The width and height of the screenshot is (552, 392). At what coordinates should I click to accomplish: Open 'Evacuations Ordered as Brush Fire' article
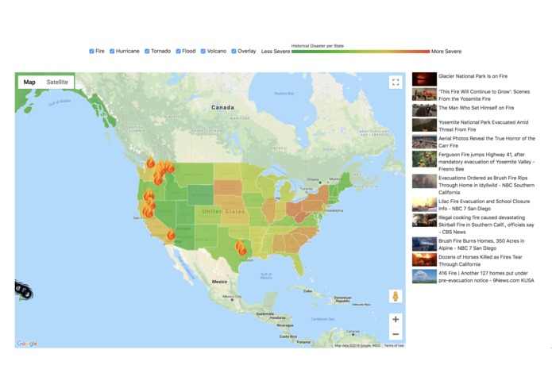pyautogui.click(x=486, y=185)
